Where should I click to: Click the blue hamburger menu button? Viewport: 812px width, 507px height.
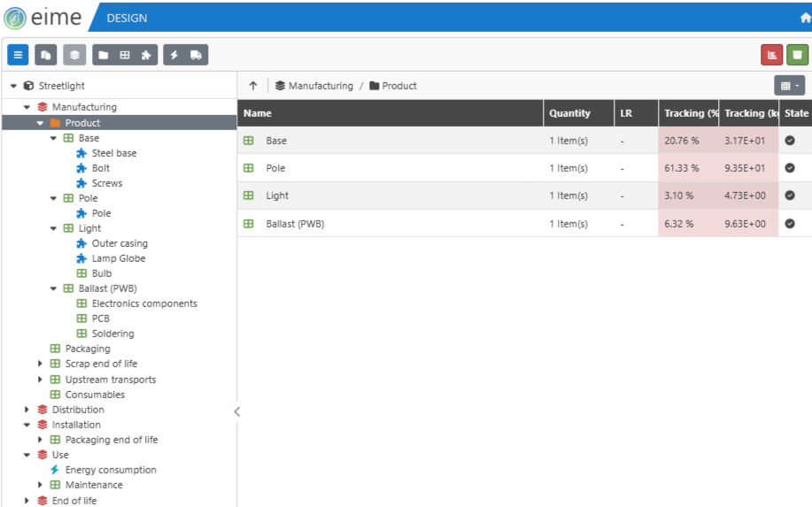click(x=18, y=55)
